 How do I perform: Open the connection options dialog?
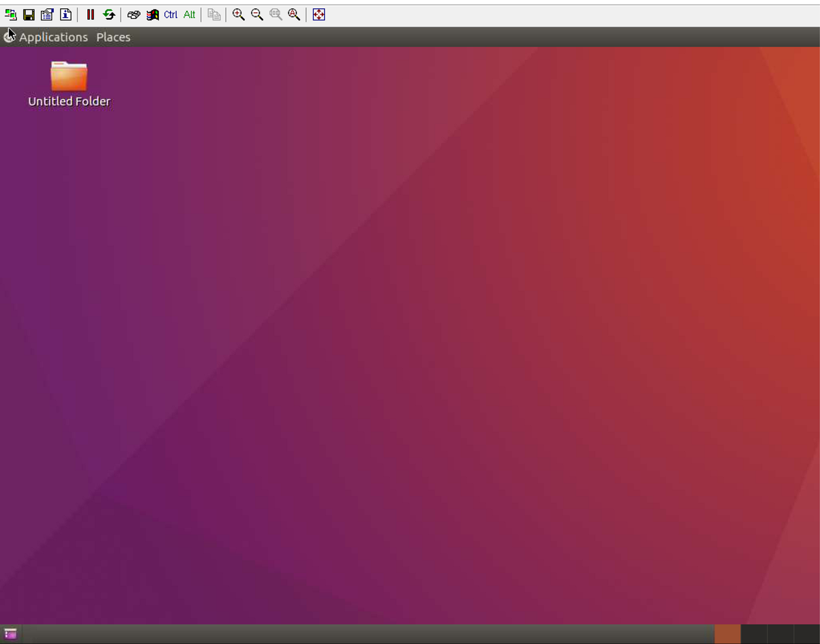[46, 15]
